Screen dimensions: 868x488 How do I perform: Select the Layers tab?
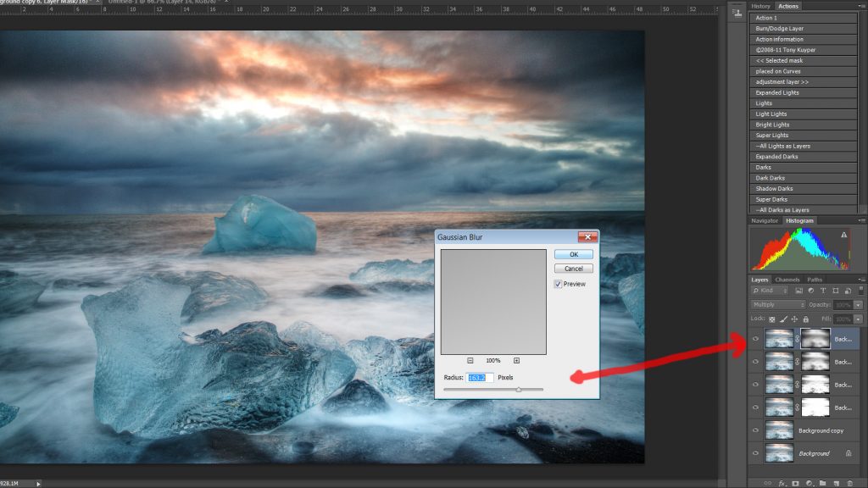pyautogui.click(x=759, y=280)
